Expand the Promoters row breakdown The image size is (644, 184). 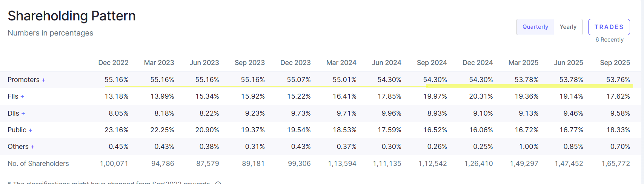pyautogui.click(x=43, y=80)
